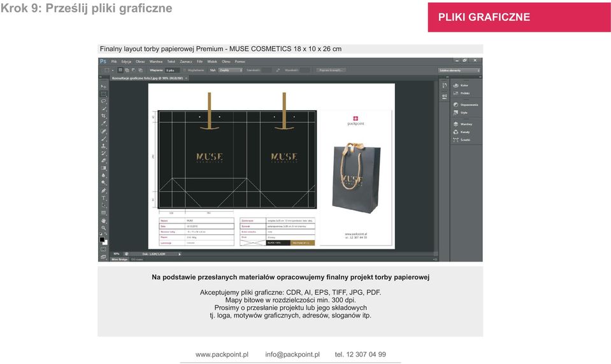Select the Type tool
This screenshot has width=611, height=364.
click(103, 198)
